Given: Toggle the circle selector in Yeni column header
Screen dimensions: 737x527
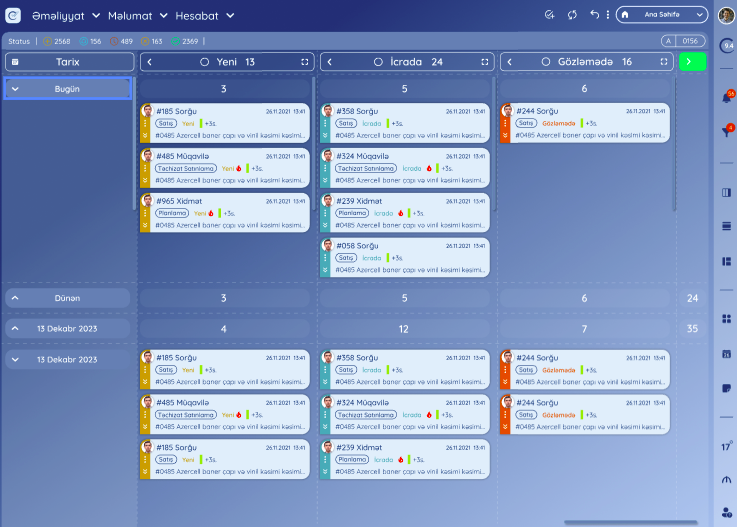Looking at the screenshot, I should [205, 62].
